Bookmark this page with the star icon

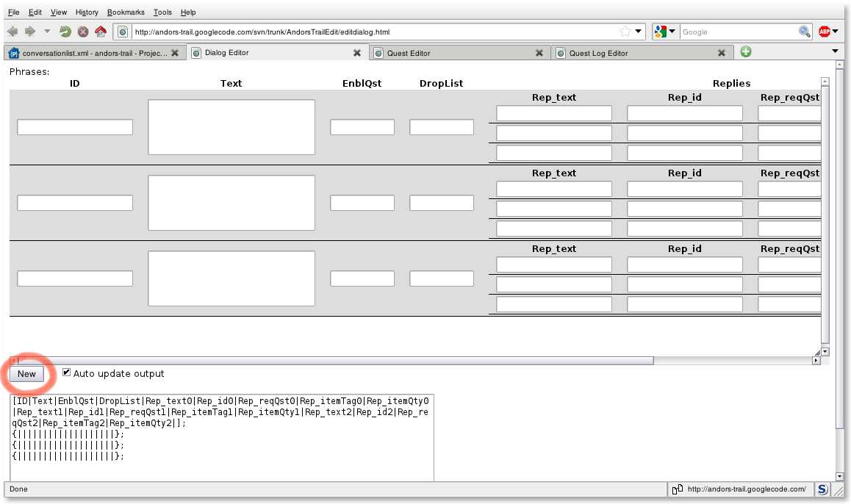625,32
